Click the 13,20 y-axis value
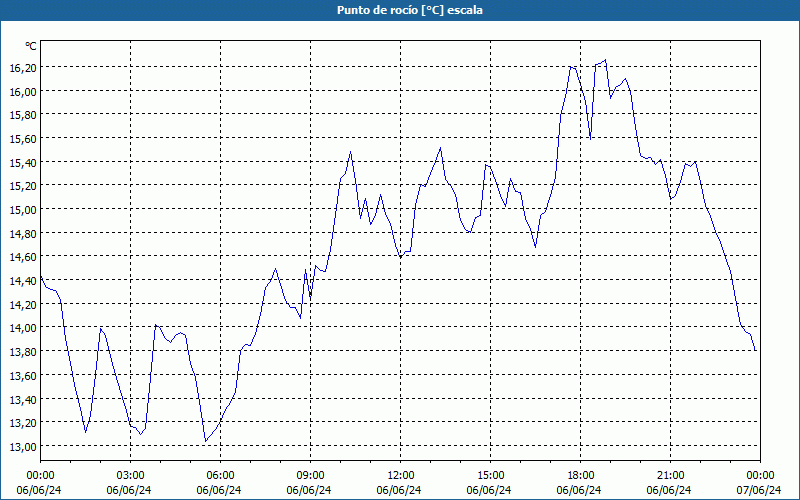This screenshot has width=800, height=500. pos(23,423)
